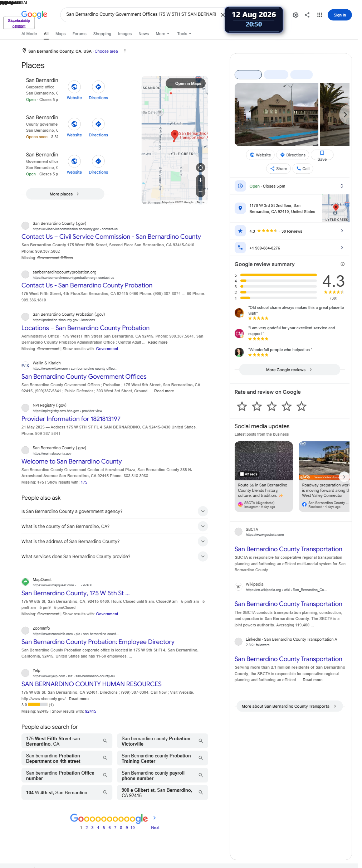
Task: Zoom in the map with the plus icon
Action: click(x=201, y=180)
